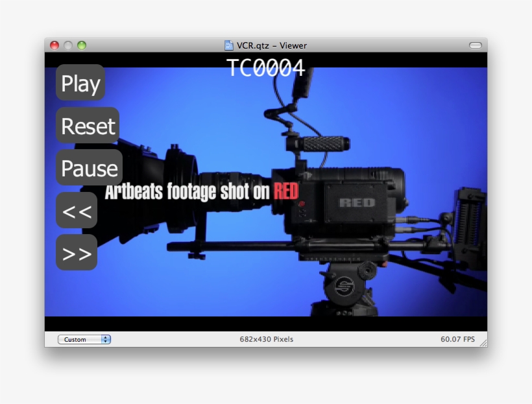Viewport: 532px width, 404px height.
Task: Click the Reset button
Action: [x=88, y=126]
